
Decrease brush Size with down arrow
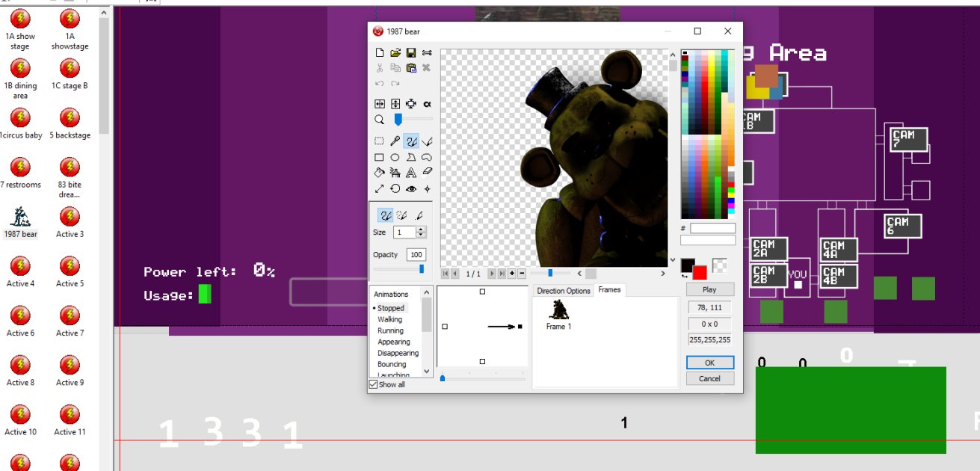click(421, 235)
